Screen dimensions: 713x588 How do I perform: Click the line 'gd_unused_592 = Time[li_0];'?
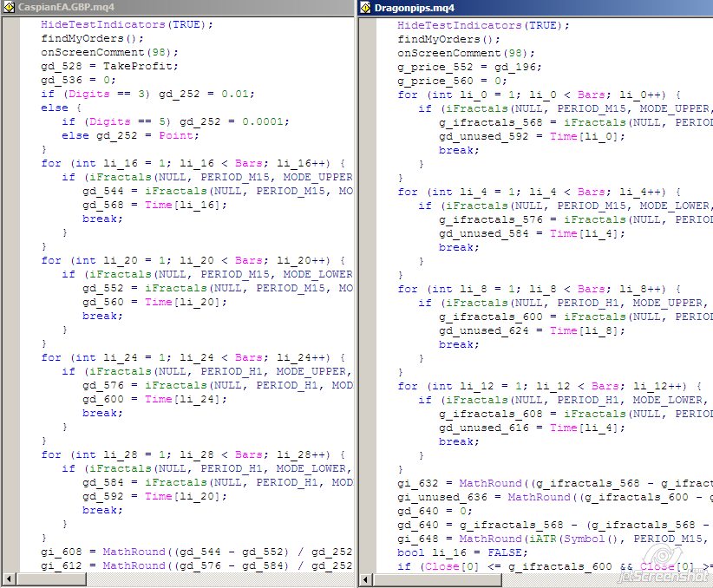click(x=532, y=136)
